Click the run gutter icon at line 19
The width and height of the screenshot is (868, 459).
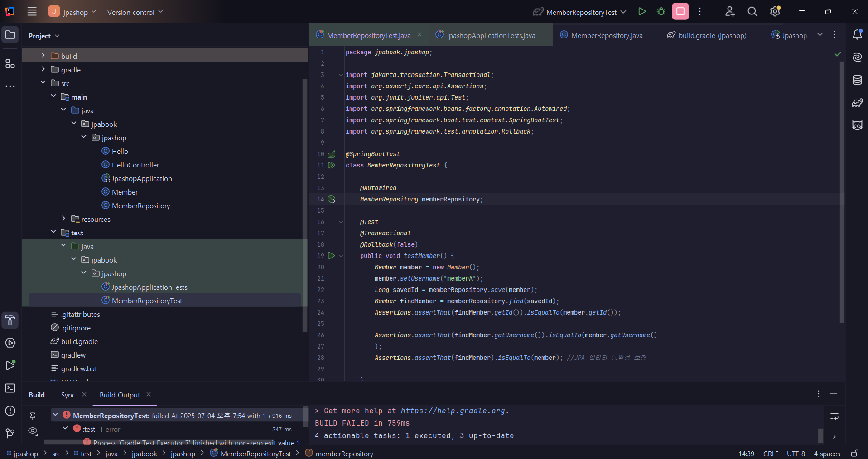(x=332, y=256)
